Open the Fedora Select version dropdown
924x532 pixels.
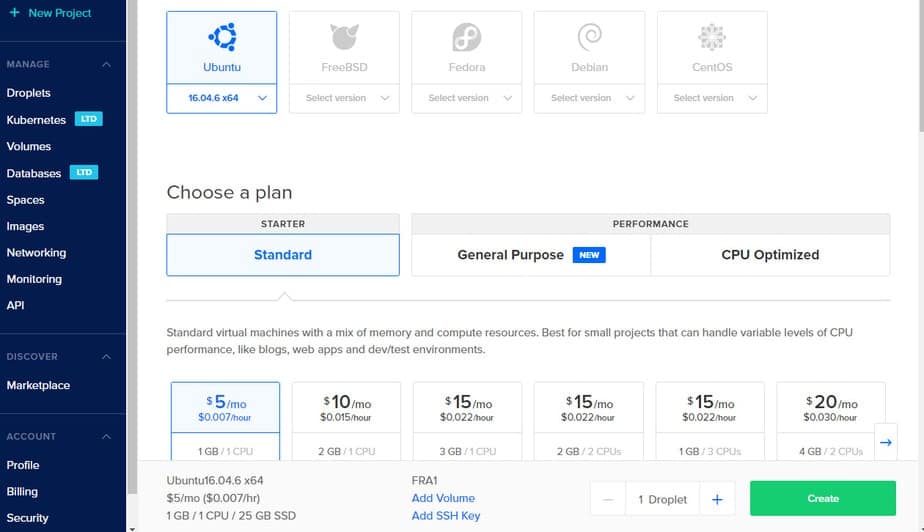pyautogui.click(x=466, y=98)
